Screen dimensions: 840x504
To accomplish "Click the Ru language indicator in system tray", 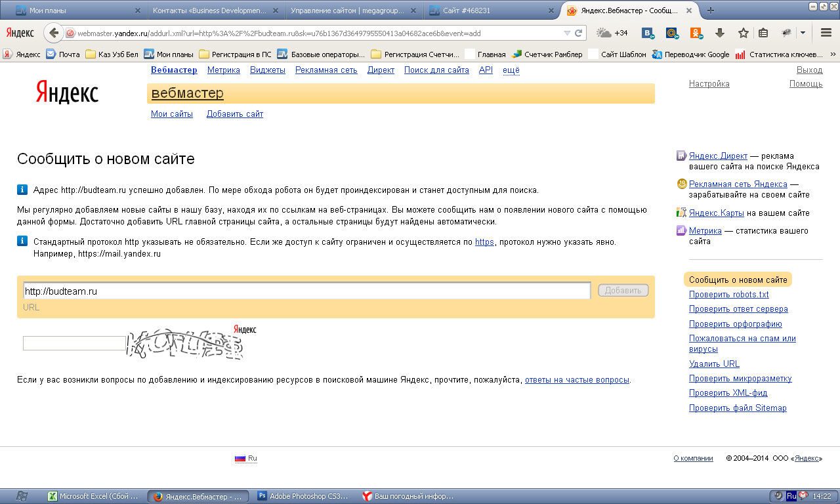I will (791, 496).
